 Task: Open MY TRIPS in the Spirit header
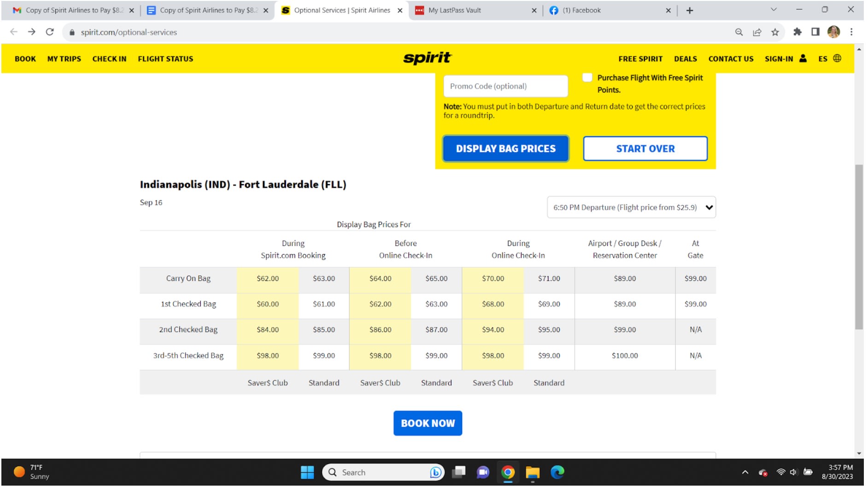click(x=64, y=59)
